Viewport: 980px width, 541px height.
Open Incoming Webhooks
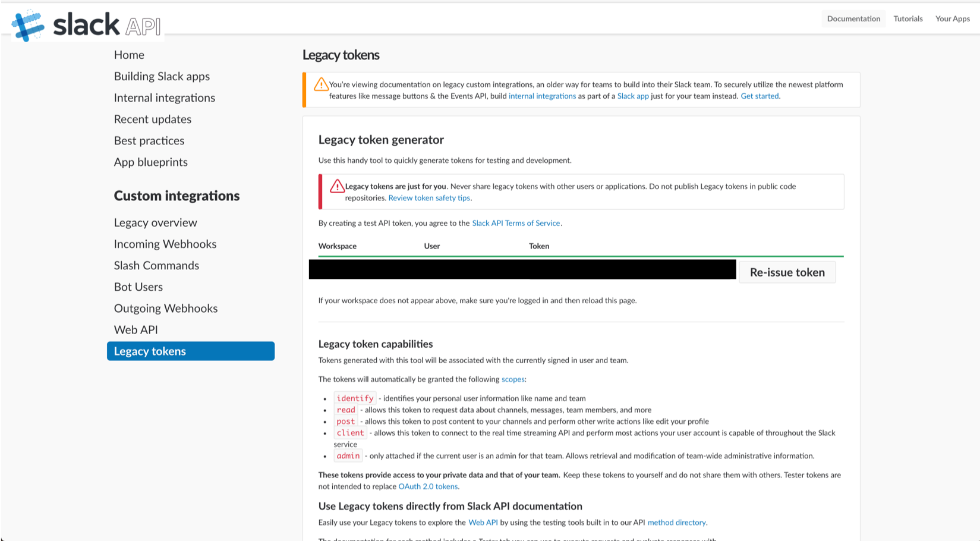click(165, 244)
